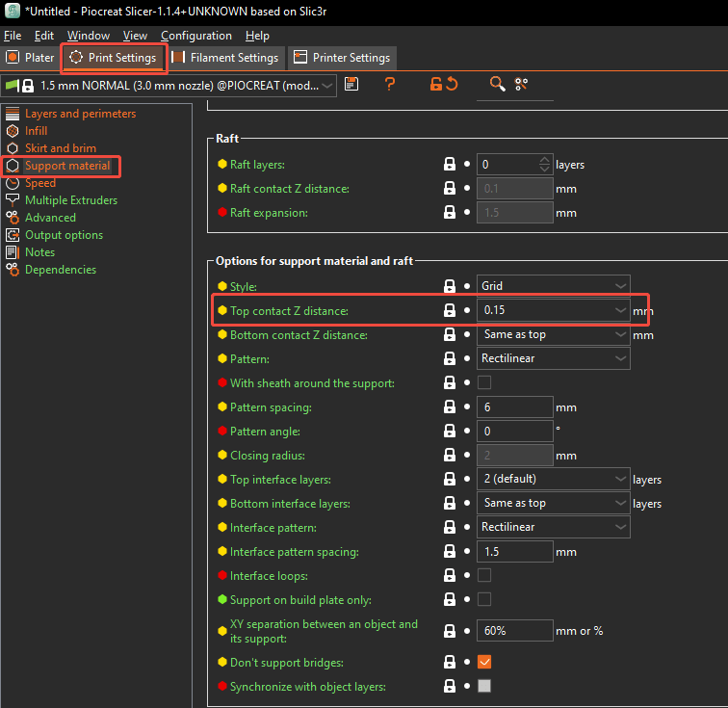
Task: Go to Output options page
Action: pos(64,235)
